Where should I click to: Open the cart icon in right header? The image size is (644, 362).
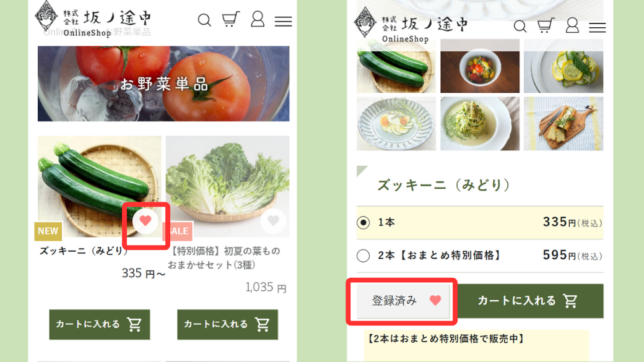pyautogui.click(x=546, y=25)
